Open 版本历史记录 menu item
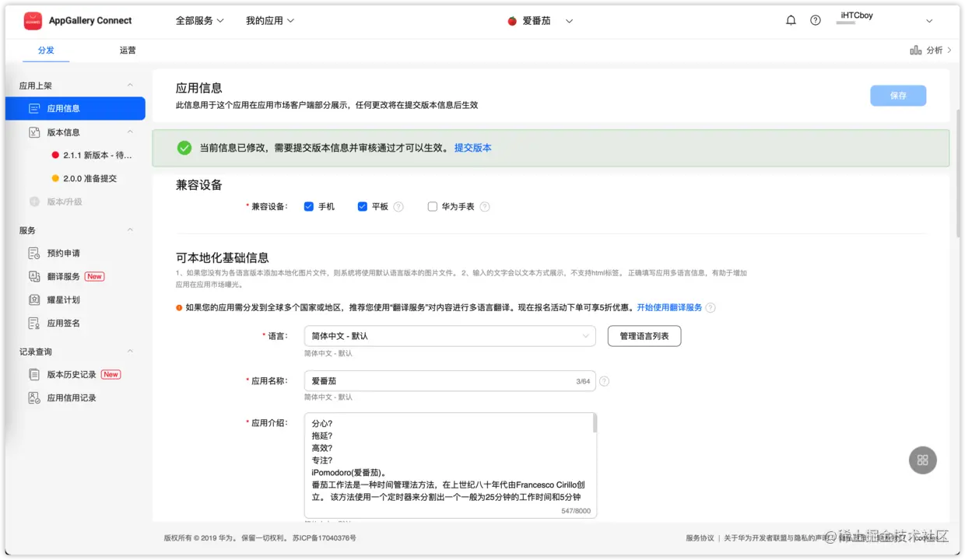Screen dimensions: 965x560 pyautogui.click(x=72, y=375)
